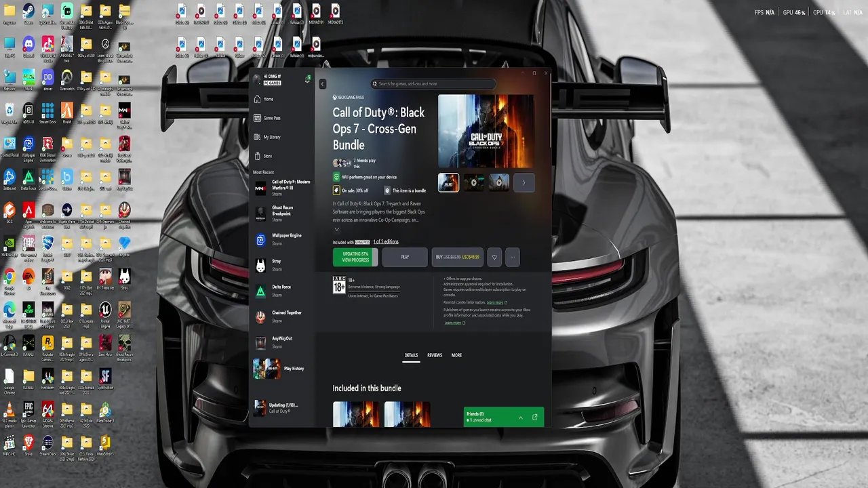The width and height of the screenshot is (868, 488).
Task: Open the Store section in sidebar
Action: 281,156
